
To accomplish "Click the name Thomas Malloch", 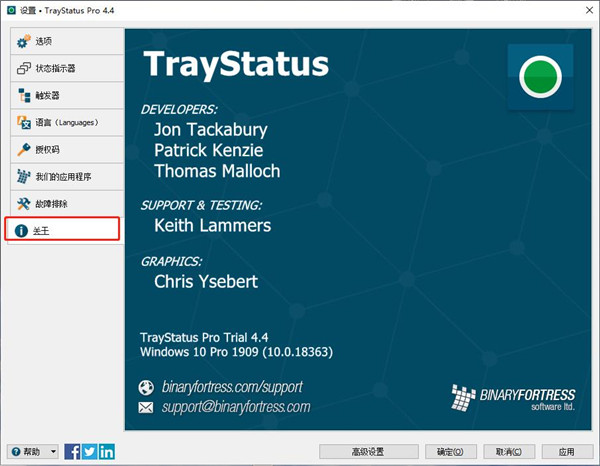I will click(x=217, y=171).
